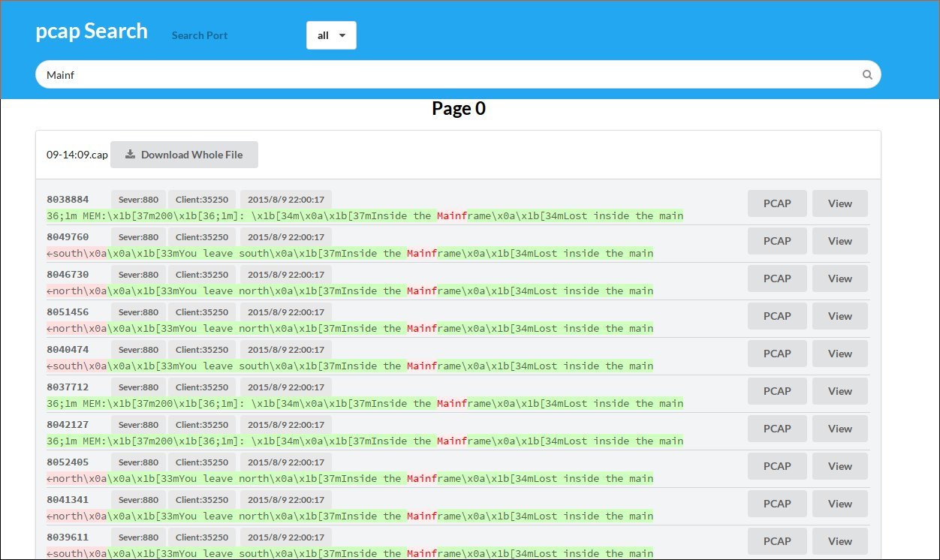940x560 pixels.
Task: View packet 8041341
Action: [x=840, y=504]
